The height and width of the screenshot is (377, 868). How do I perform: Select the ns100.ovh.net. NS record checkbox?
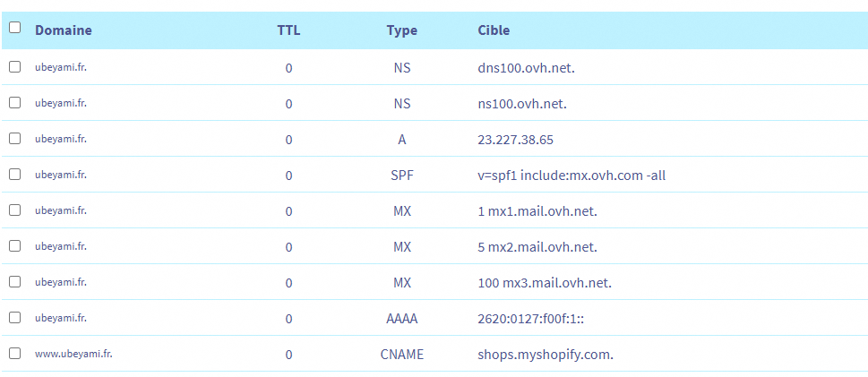[14, 103]
